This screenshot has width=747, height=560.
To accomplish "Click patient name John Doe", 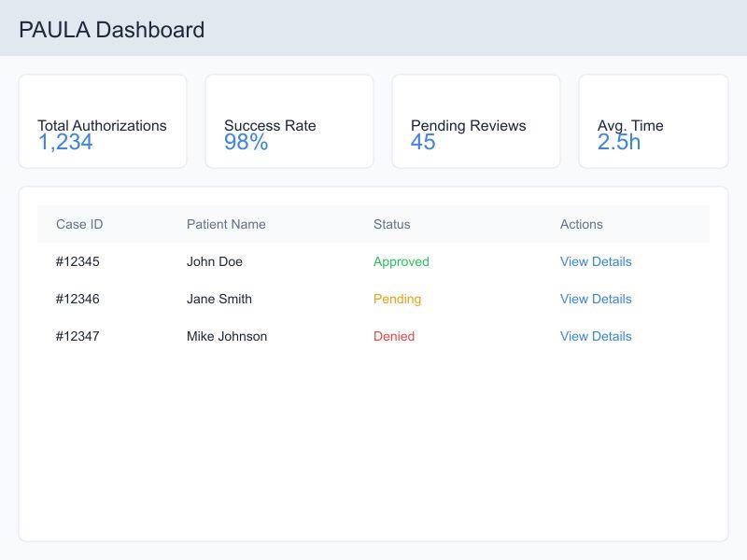I will click(x=215, y=261).
